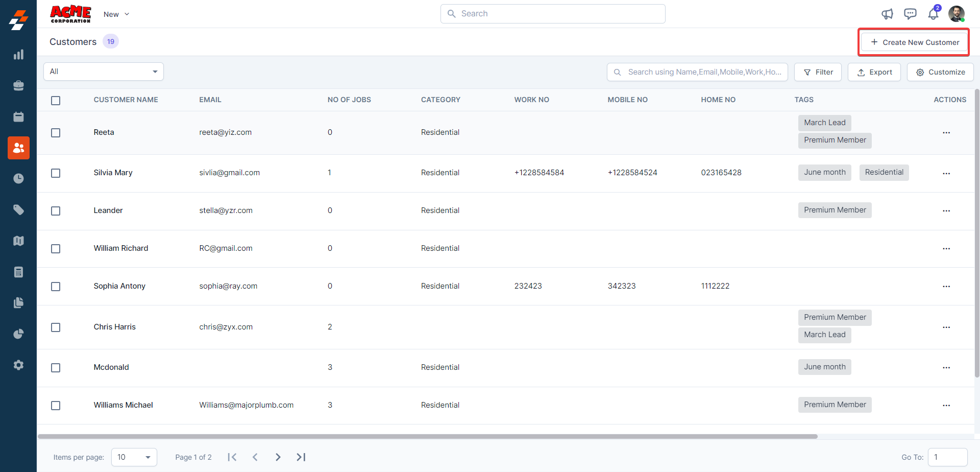Viewport: 980px width, 472px height.
Task: Open the timesheet clock sidebar icon
Action: (18, 179)
